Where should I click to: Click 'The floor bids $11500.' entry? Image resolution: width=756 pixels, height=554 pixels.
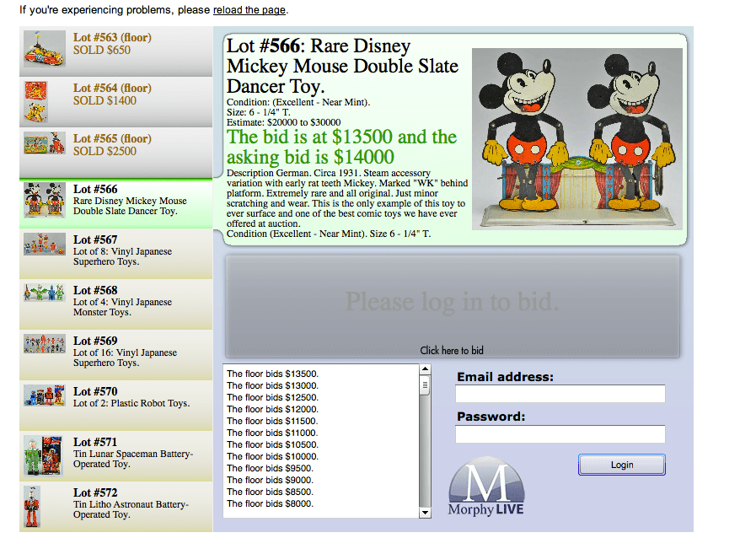click(273, 422)
